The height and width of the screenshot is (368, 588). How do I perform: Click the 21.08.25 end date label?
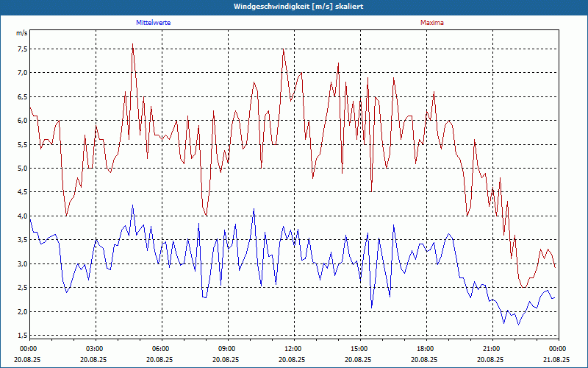pyautogui.click(x=556, y=359)
